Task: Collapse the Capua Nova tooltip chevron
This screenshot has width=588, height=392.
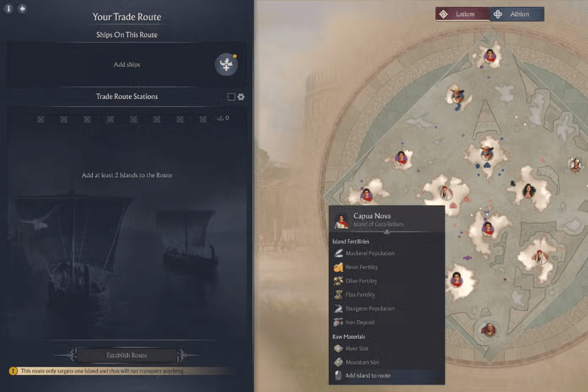Action: 386,232
